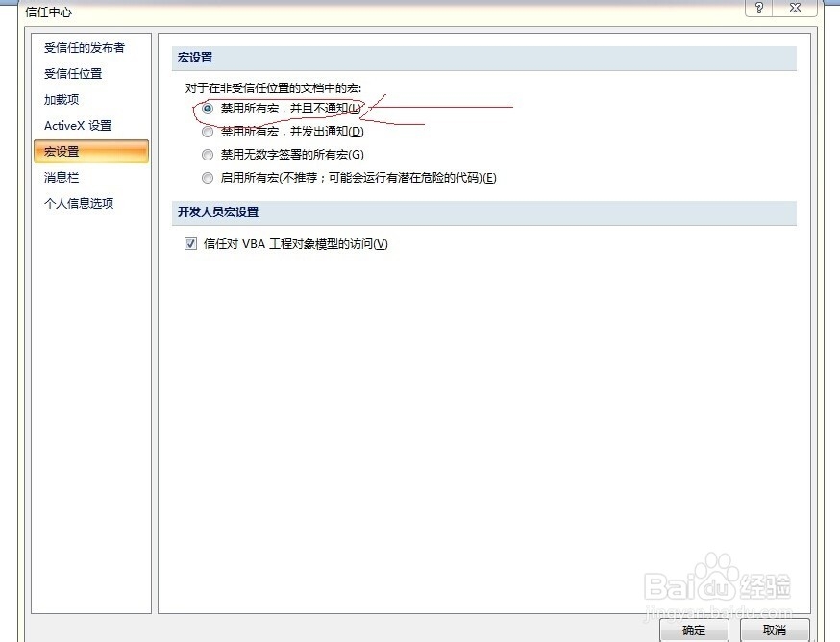Click the help question mark icon
840x642 pixels.
pos(758,9)
